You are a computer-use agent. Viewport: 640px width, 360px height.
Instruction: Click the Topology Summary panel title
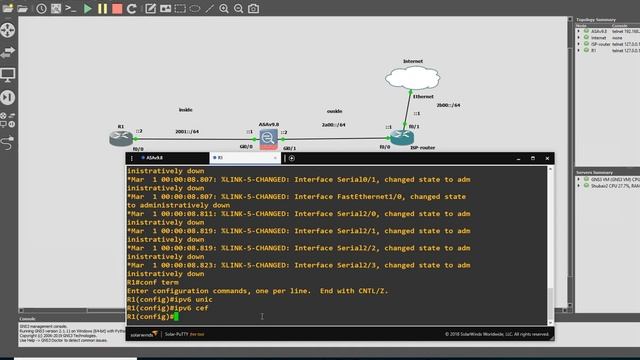click(596, 20)
